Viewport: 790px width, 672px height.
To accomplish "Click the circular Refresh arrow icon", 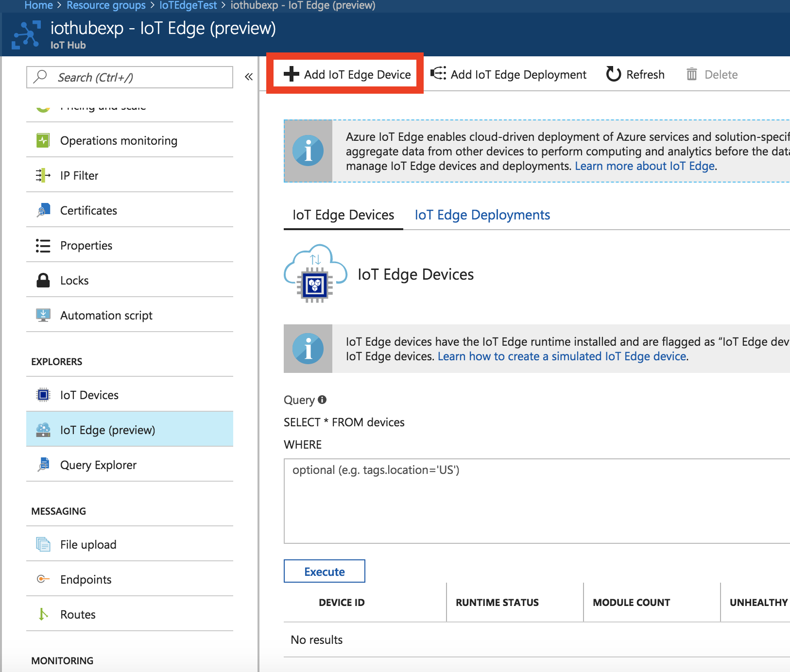I will pos(614,74).
